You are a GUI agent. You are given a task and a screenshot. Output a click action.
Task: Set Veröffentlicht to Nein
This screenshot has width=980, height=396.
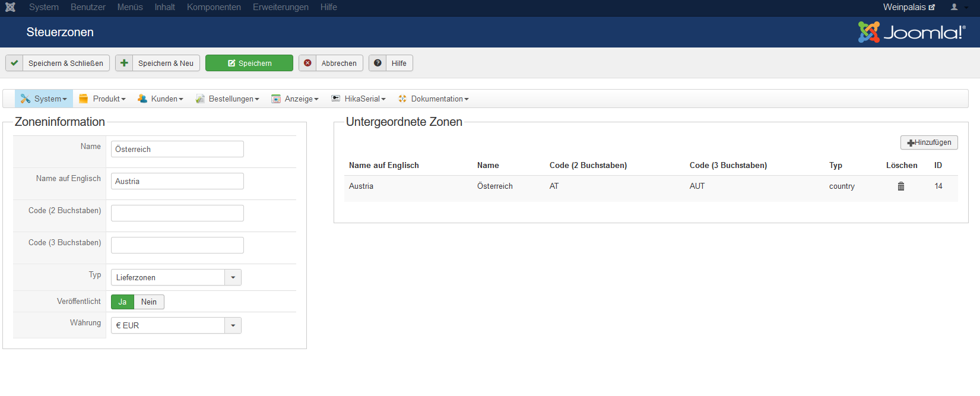149,302
